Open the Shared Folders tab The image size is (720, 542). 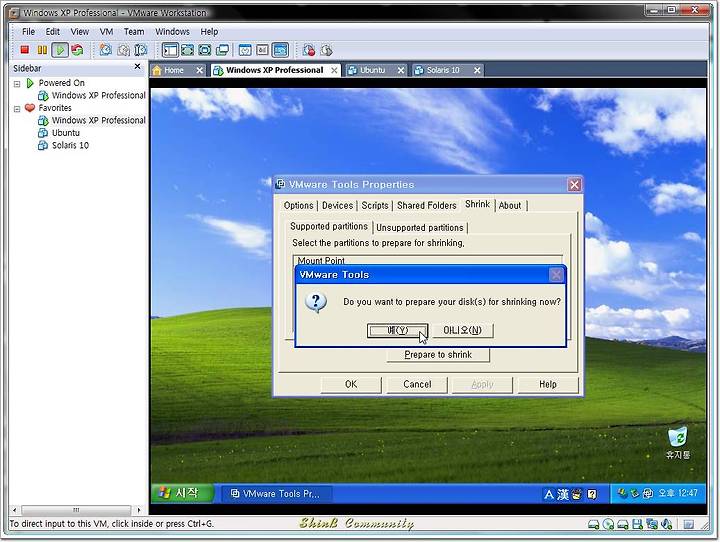tap(427, 205)
